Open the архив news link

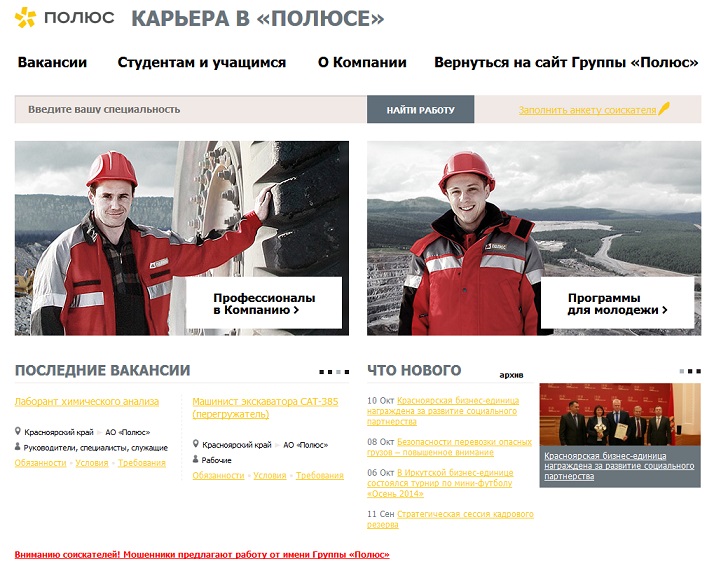[x=511, y=375]
